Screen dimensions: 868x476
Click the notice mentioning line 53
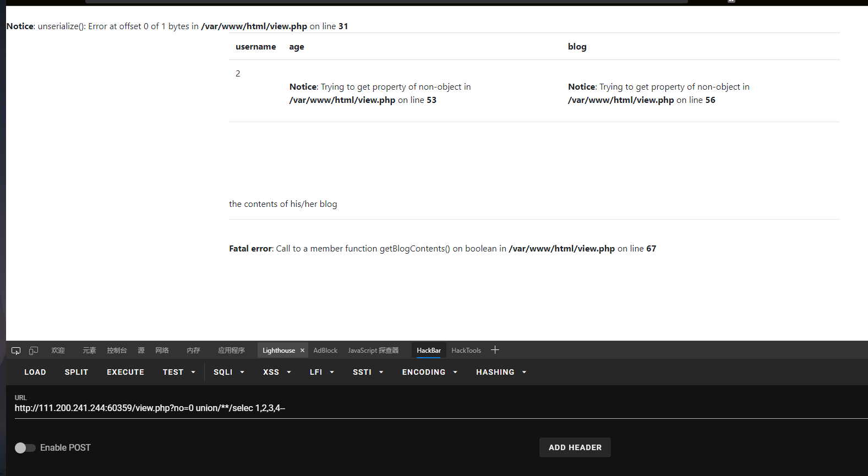coord(380,94)
